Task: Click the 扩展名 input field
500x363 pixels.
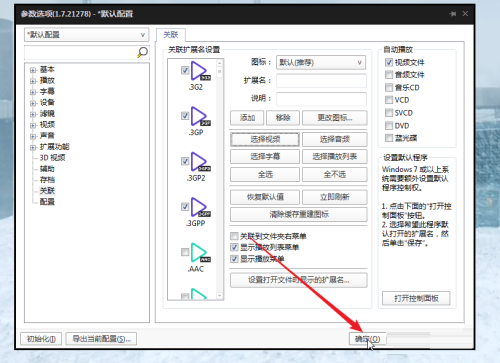Action: pos(321,81)
